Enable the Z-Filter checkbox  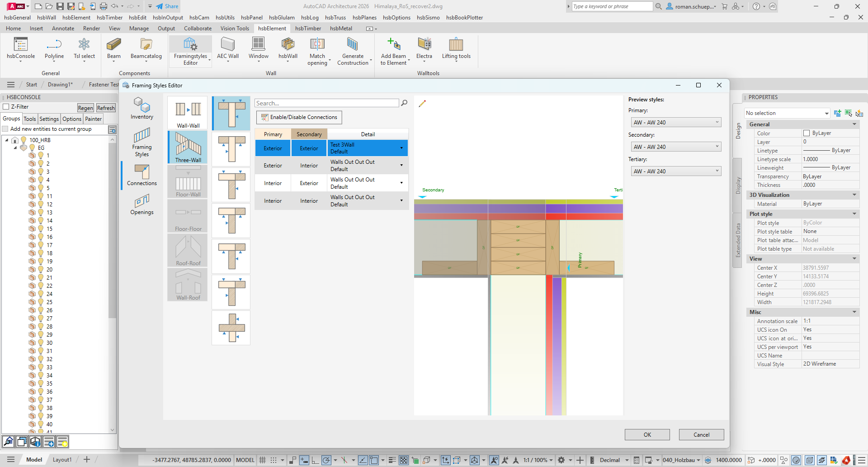click(6, 107)
